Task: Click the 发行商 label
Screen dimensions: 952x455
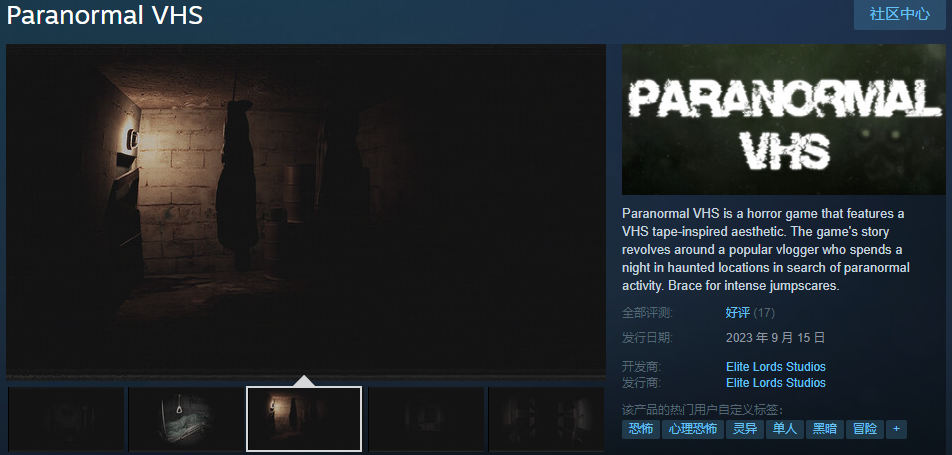Action: 641,383
